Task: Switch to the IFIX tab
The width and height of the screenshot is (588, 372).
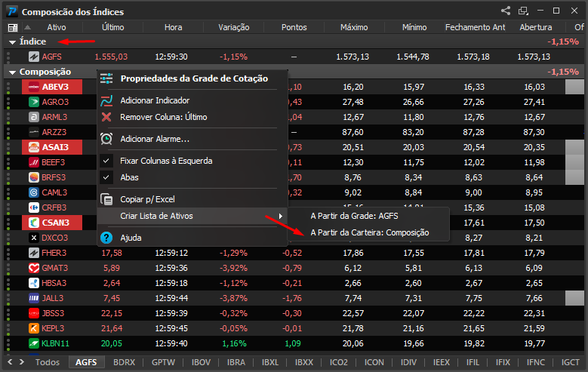Action: tap(503, 362)
